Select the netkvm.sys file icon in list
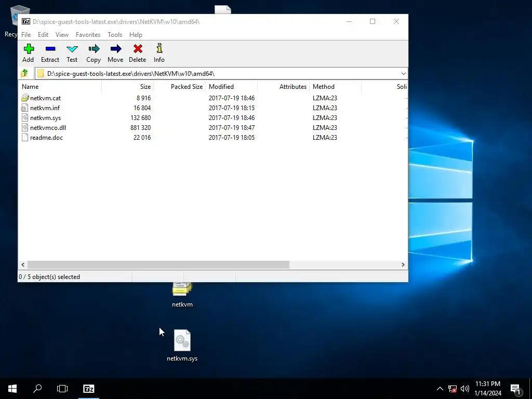 (x=24, y=118)
